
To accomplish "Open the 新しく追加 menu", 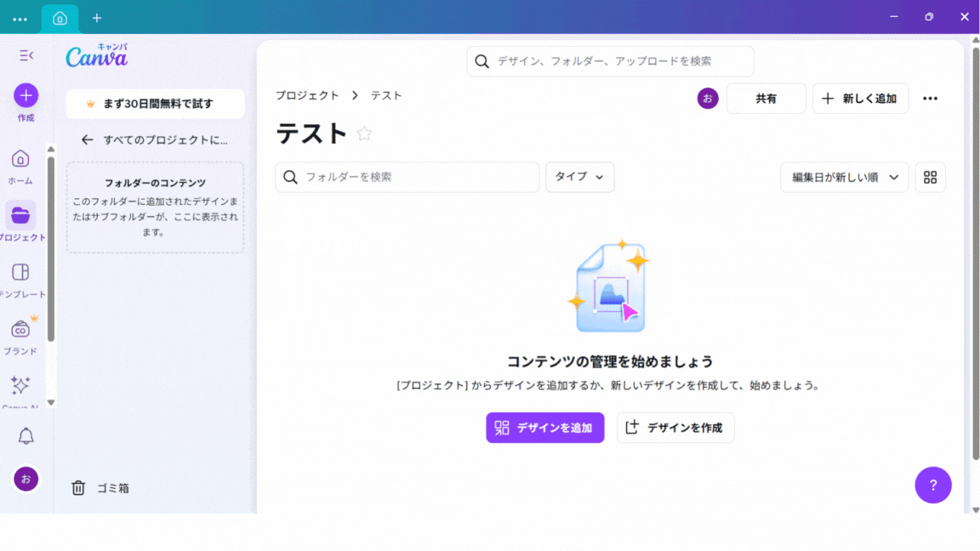I will (860, 99).
